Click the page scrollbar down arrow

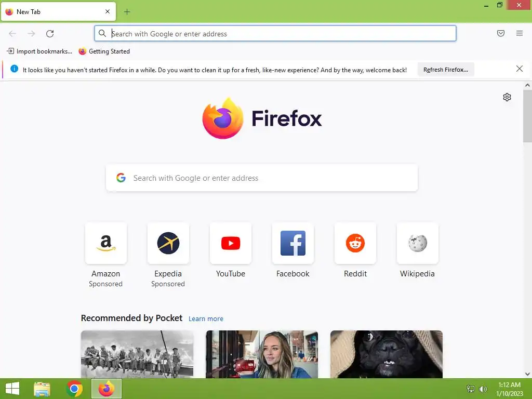527,374
